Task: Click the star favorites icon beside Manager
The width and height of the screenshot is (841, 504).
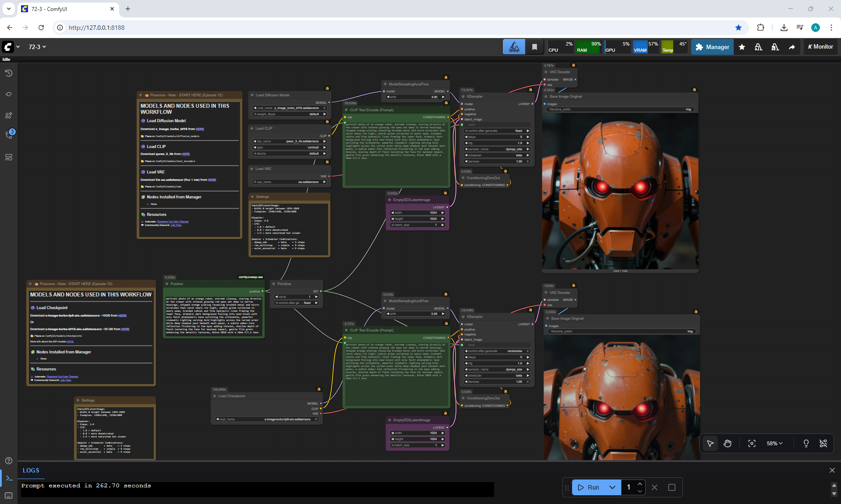Action: [742, 47]
